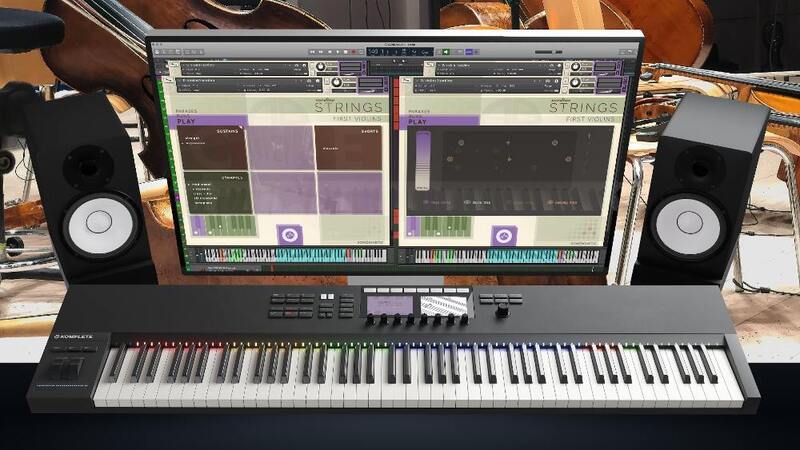Toggle the green speaker icon in host toolbar
800x450 pixels.
[x=445, y=52]
